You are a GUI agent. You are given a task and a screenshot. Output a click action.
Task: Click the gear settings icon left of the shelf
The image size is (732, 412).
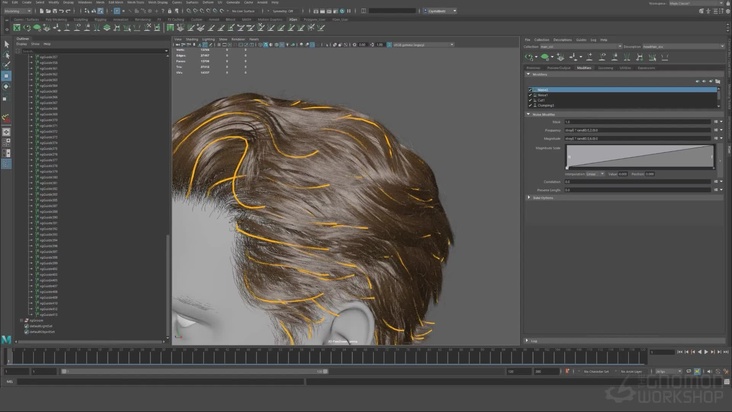pos(6,28)
